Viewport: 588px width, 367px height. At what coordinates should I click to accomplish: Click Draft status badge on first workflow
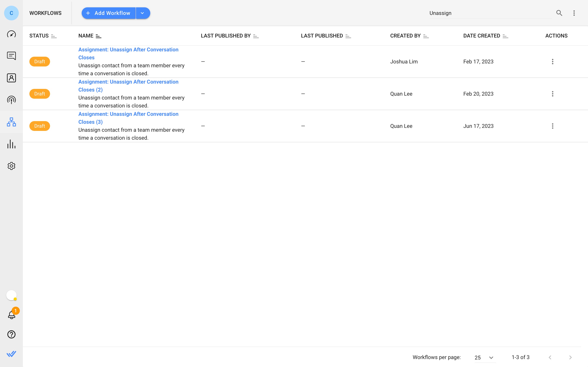(39, 61)
